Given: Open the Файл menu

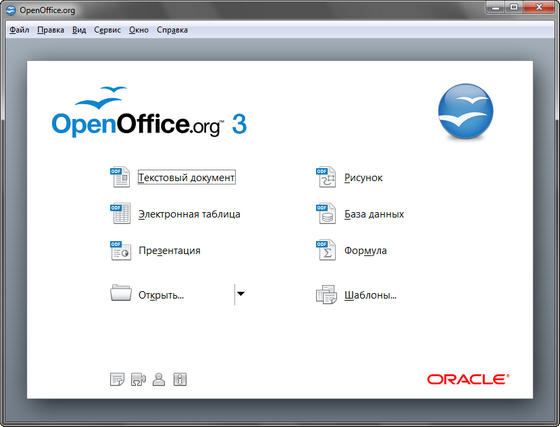Looking at the screenshot, I should point(19,30).
